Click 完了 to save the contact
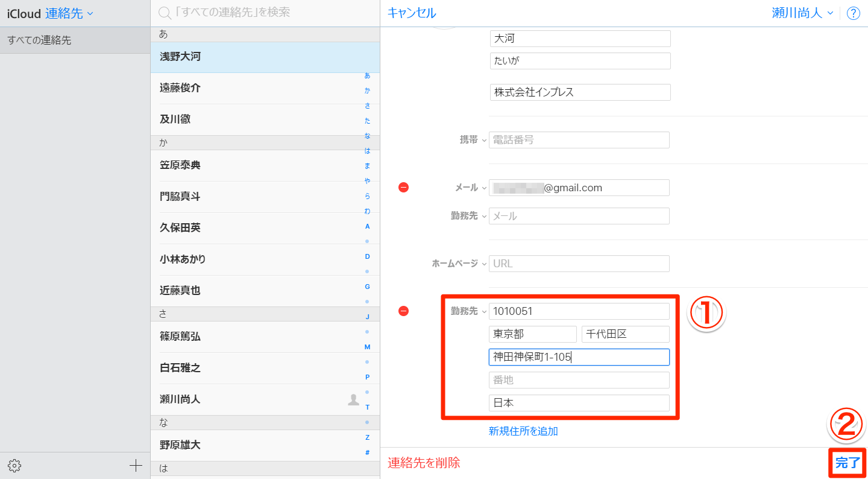Viewport: 868px width, 479px height. pyautogui.click(x=848, y=463)
